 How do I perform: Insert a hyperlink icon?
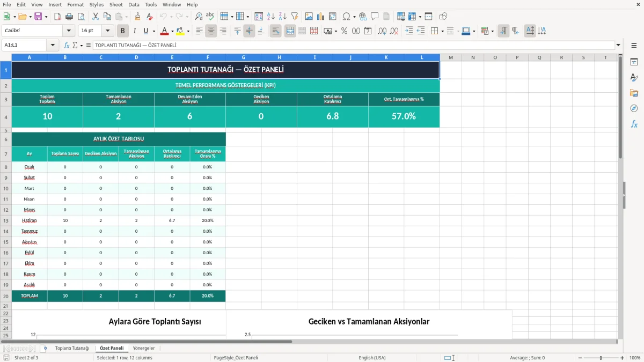click(363, 17)
